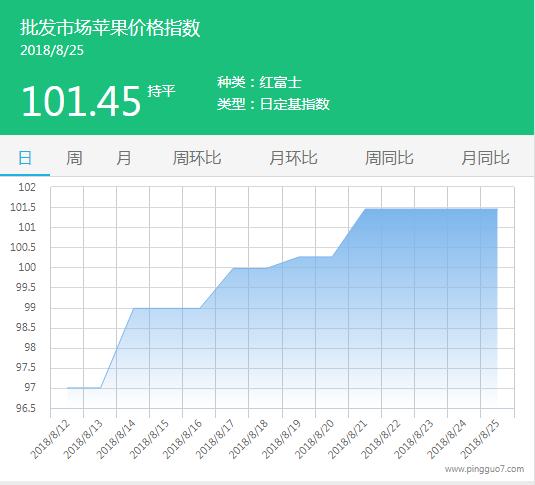Click the 批发市场苹果价格指数 title
The image size is (535, 485).
(110, 28)
